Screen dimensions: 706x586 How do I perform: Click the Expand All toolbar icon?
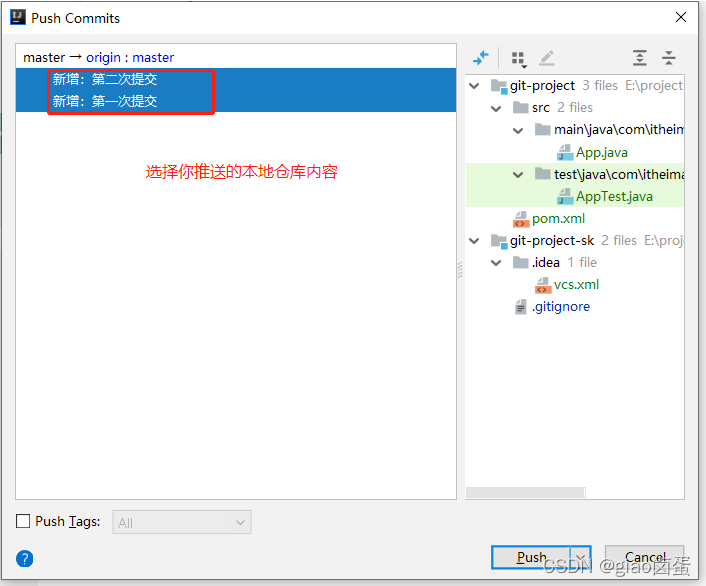pos(640,58)
